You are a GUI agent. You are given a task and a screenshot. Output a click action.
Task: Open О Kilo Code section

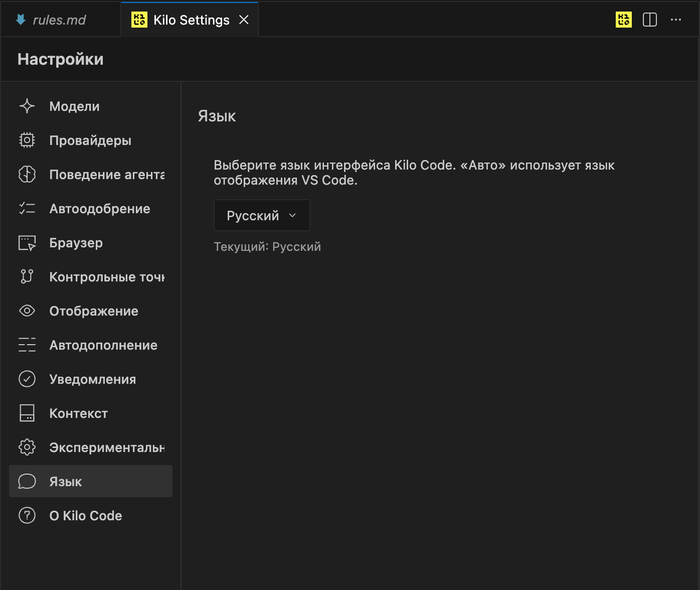tap(85, 515)
